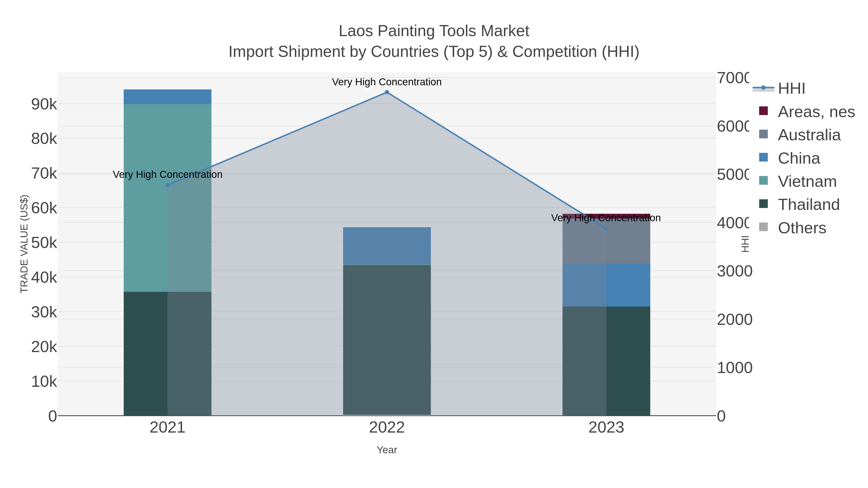Select the China segment of the 2023 bar
The width and height of the screenshot is (868, 488).
607,285
